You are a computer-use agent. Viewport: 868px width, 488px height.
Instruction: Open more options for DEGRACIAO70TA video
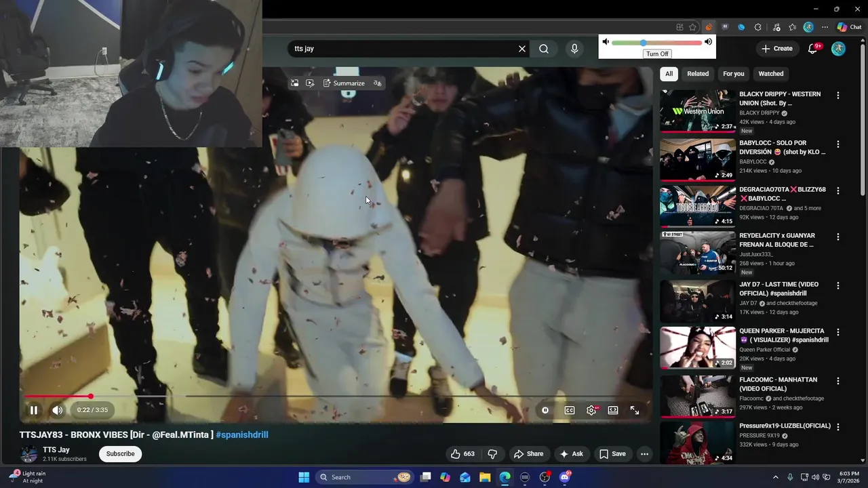tap(838, 191)
